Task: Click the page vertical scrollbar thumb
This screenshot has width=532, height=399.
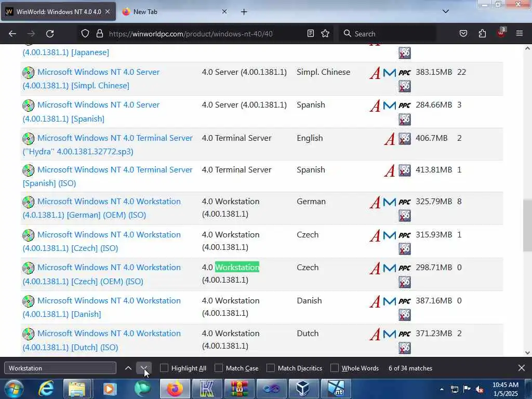Action: tap(527, 225)
